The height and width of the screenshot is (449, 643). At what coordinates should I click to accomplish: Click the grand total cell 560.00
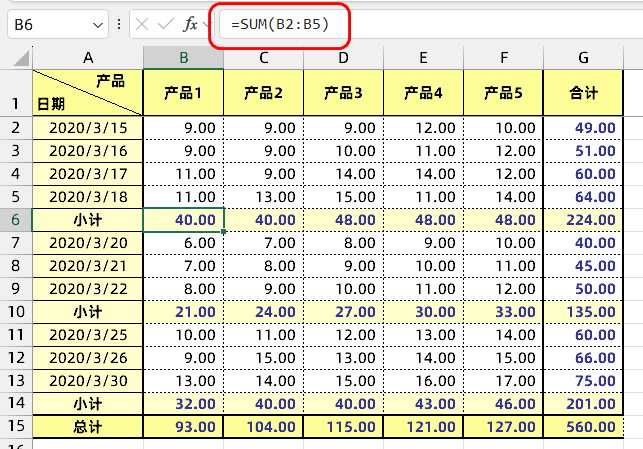[583, 426]
